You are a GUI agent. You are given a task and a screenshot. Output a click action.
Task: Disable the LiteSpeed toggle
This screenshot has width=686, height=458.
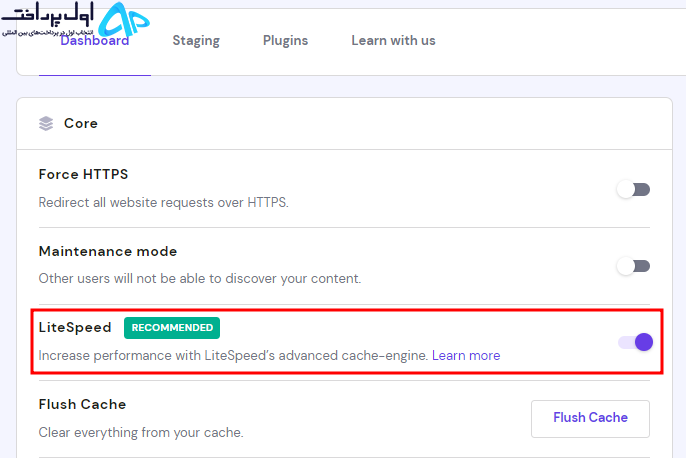pos(635,342)
